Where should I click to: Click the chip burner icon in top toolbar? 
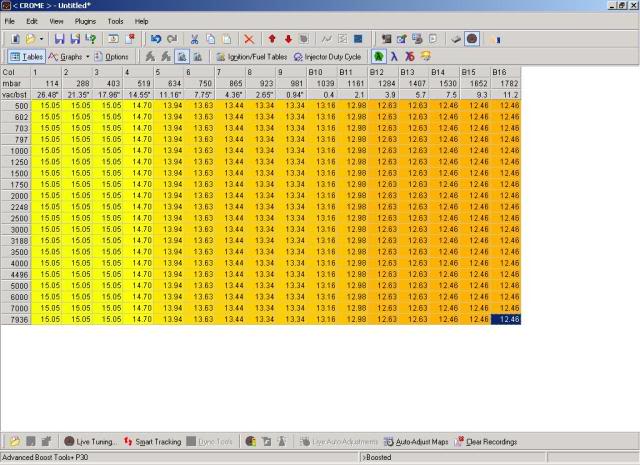coord(456,39)
